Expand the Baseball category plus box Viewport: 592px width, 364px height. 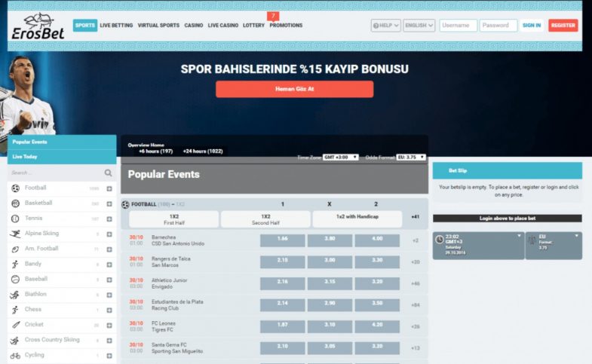[x=109, y=279]
